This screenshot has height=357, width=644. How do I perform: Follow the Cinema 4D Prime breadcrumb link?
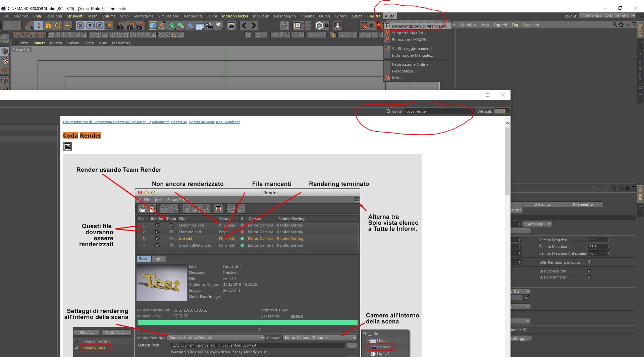pyautogui.click(x=202, y=122)
